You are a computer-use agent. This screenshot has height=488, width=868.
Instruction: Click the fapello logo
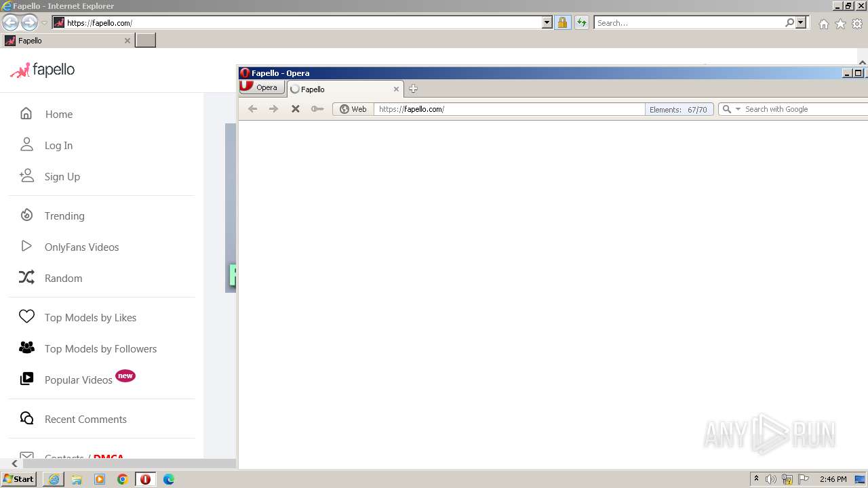click(x=42, y=70)
